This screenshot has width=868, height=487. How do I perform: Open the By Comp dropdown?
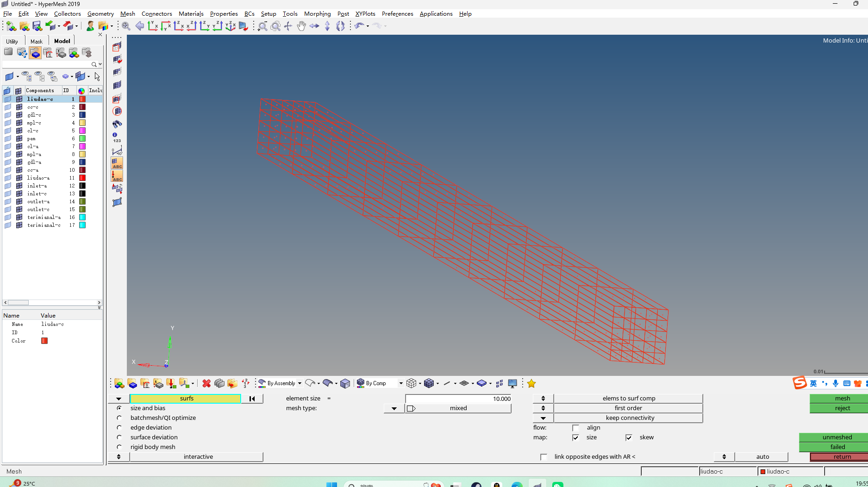tap(400, 383)
